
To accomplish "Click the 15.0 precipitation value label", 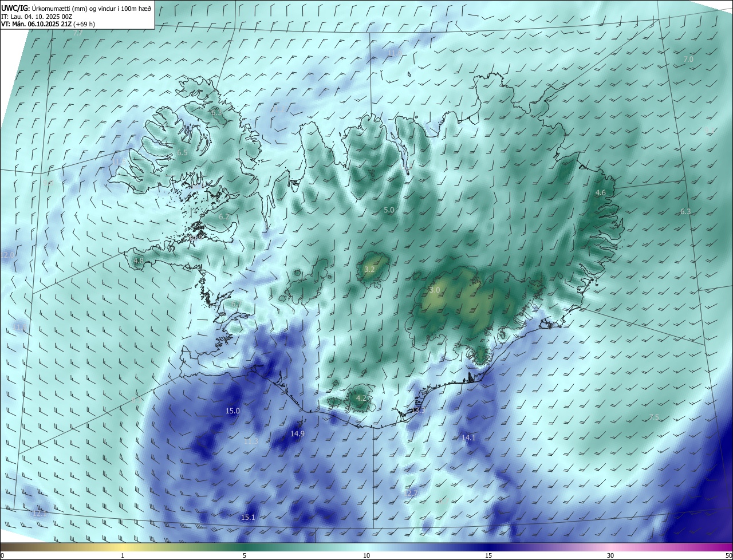I will pyautogui.click(x=232, y=411).
